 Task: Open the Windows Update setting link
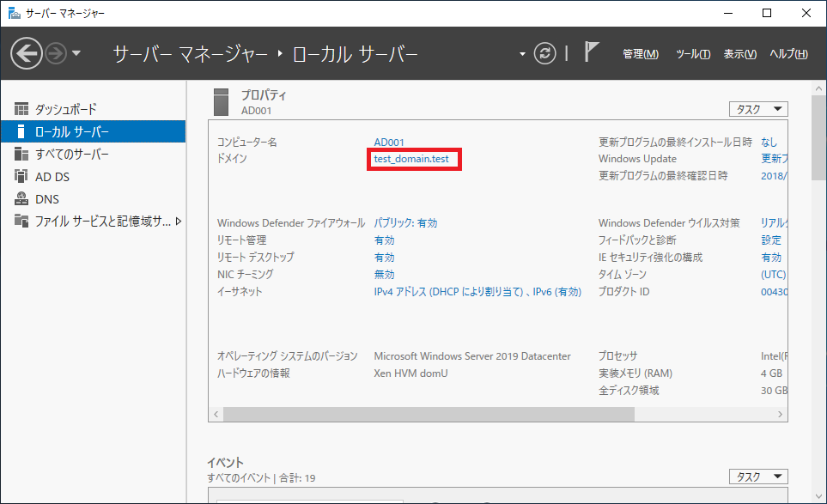click(774, 159)
